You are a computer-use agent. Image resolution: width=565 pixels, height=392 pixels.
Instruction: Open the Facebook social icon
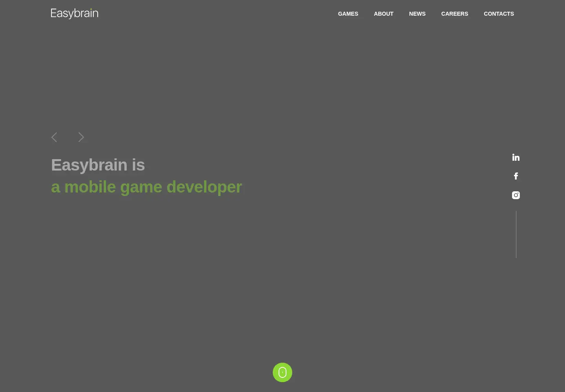pos(516,176)
